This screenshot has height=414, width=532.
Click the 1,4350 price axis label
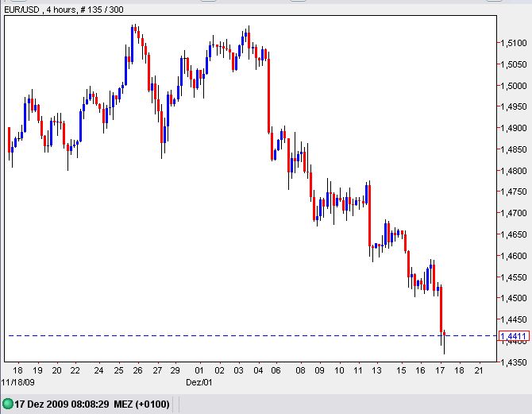(x=514, y=362)
